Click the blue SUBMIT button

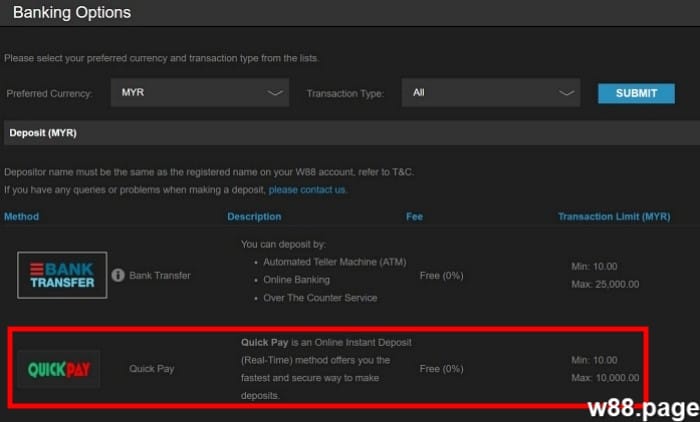(x=636, y=93)
